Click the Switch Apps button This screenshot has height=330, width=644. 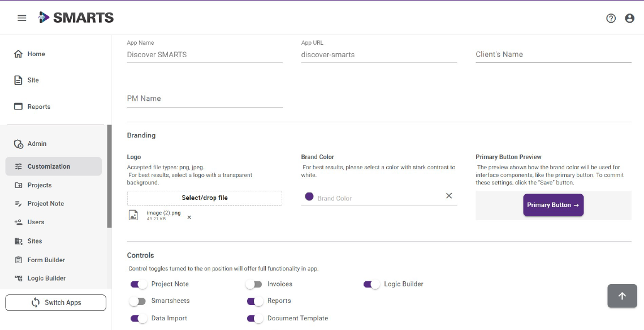tap(55, 303)
